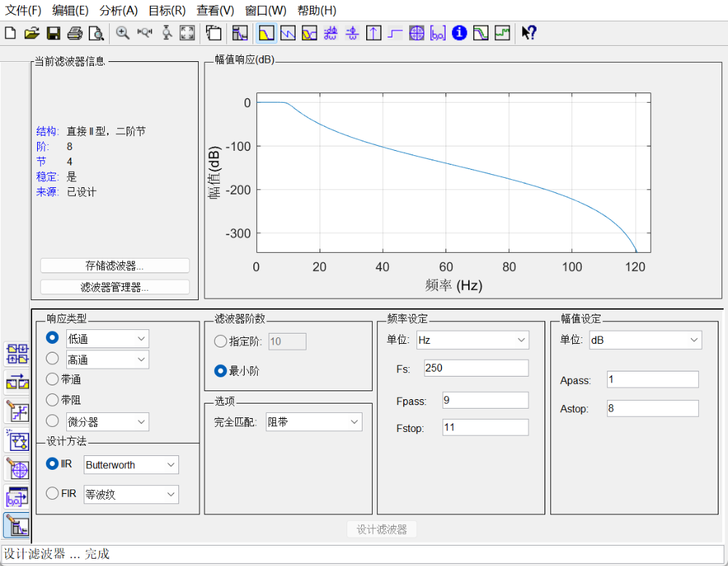Open the pole-zero editor sidebar icon
This screenshot has width=728, height=566.
19,469
